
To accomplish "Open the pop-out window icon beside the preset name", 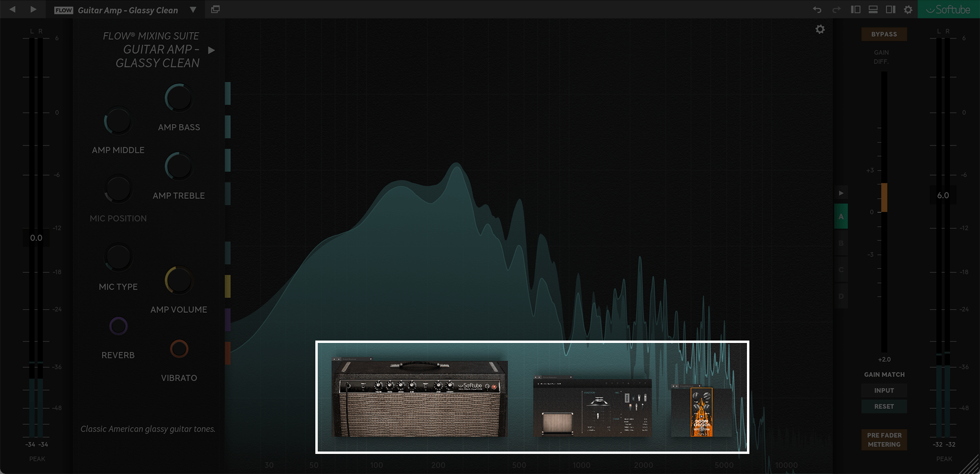I will tap(215, 10).
